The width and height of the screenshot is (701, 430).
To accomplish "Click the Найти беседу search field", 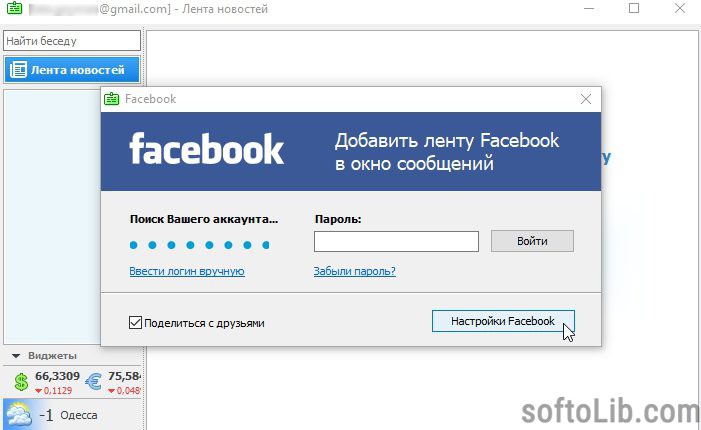I will (x=72, y=41).
